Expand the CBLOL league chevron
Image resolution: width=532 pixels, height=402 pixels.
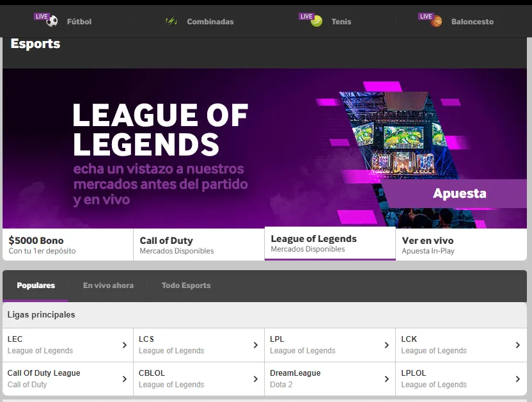click(x=256, y=379)
